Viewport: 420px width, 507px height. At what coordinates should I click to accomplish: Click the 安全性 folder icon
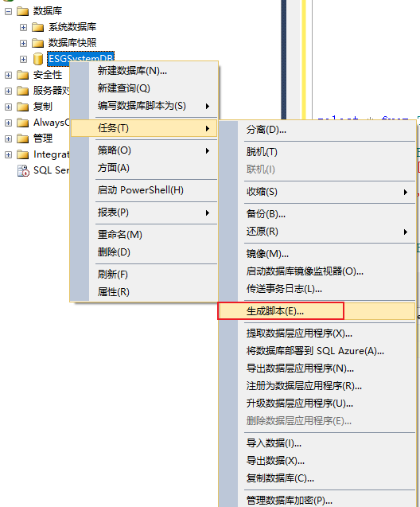(x=22, y=75)
